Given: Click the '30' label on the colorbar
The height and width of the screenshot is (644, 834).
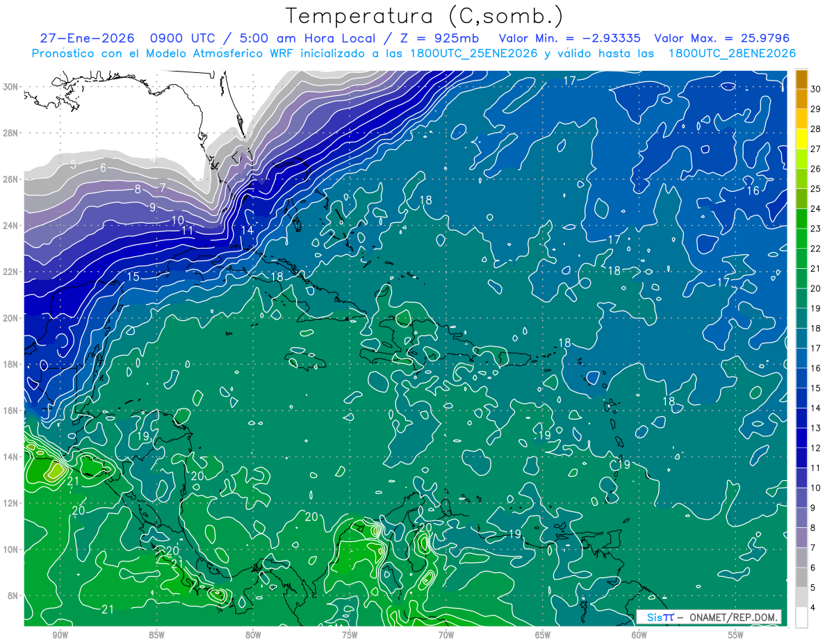Looking at the screenshot, I should 816,89.
